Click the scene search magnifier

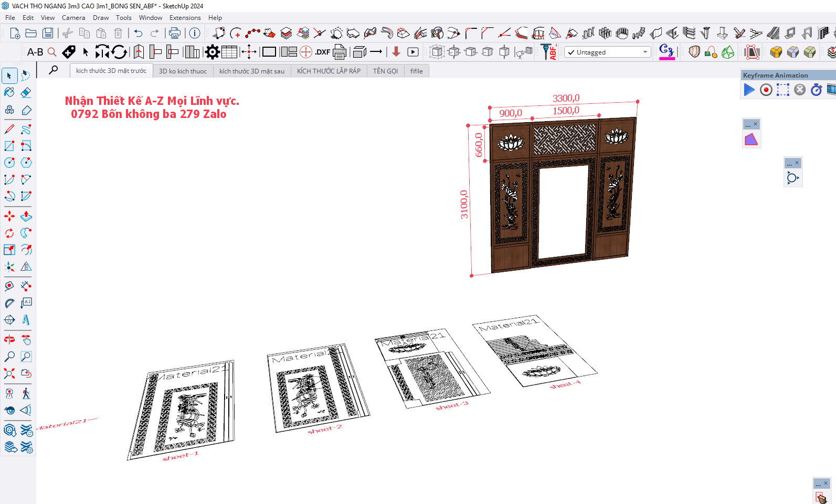coord(54,70)
